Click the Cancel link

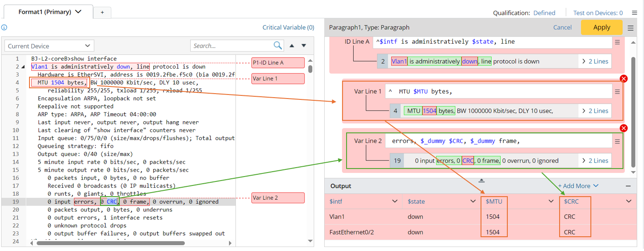(x=562, y=27)
